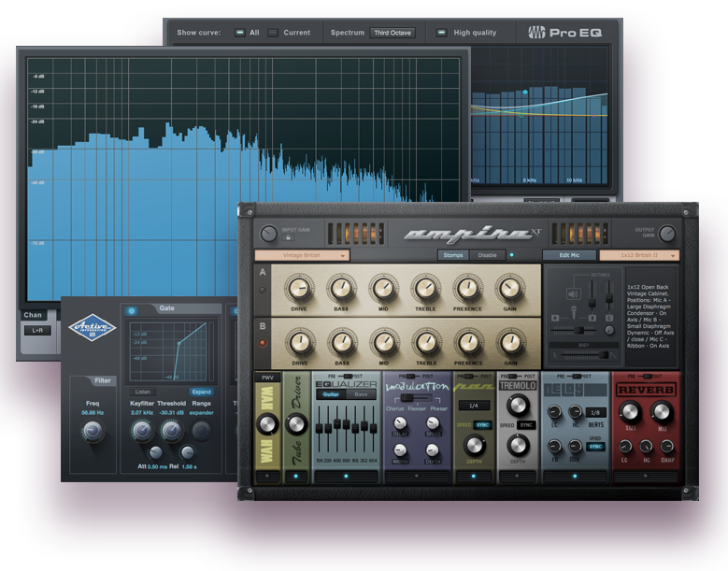Screen dimensions: 728x571
Task: Toggle the Wah pedal footswitch
Action: pyautogui.click(x=267, y=477)
